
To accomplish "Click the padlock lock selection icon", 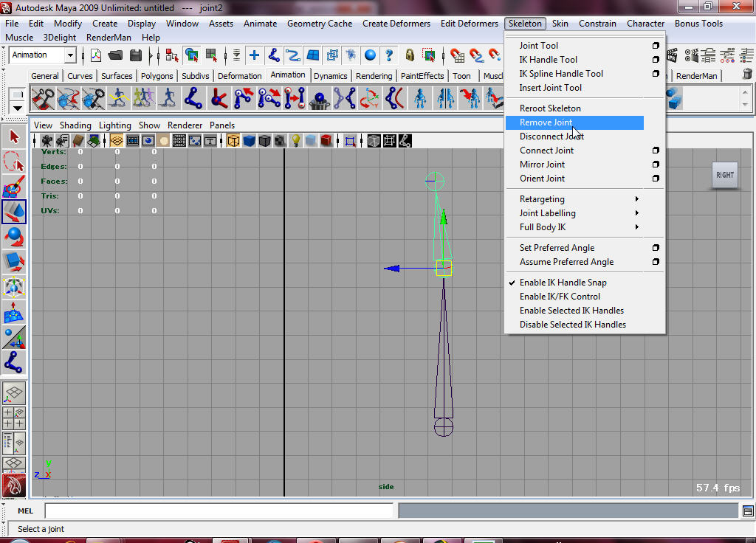I will (410, 55).
